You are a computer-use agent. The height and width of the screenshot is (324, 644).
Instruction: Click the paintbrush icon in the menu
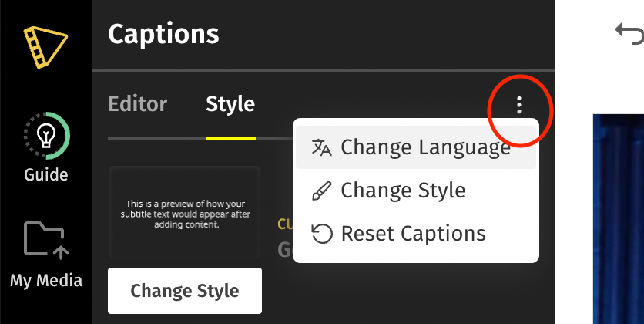[321, 191]
